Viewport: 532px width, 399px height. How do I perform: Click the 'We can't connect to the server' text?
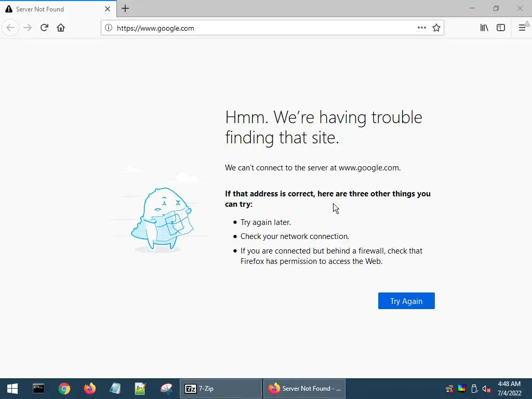[x=313, y=168]
